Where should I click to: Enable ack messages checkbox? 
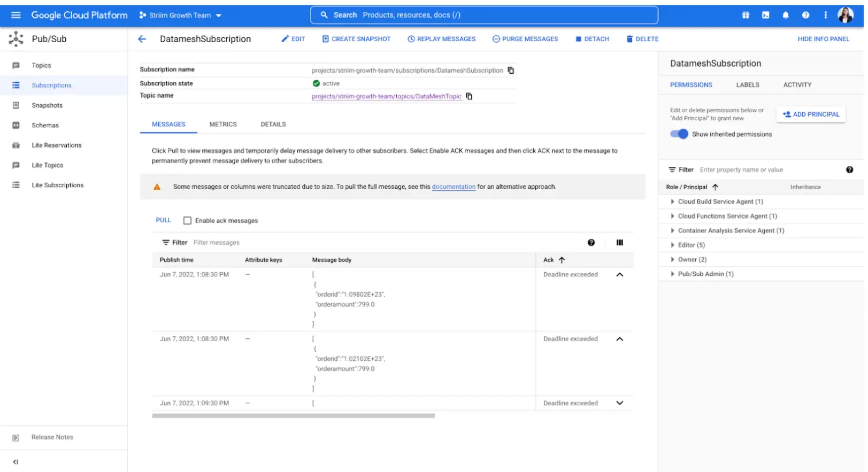coord(187,221)
